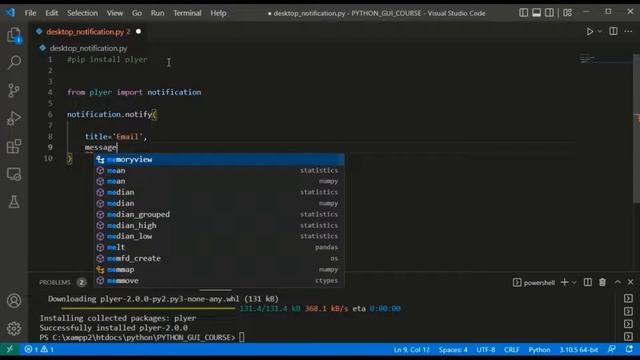
Task: Click the editor vertical scrollbar
Action: coord(636,128)
